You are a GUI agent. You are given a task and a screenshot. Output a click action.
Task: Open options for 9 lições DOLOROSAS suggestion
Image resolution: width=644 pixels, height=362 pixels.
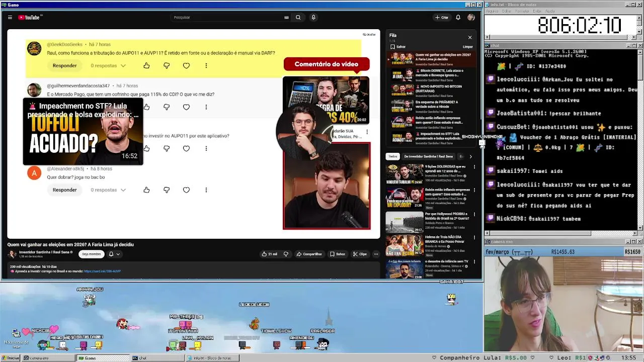[x=474, y=167]
